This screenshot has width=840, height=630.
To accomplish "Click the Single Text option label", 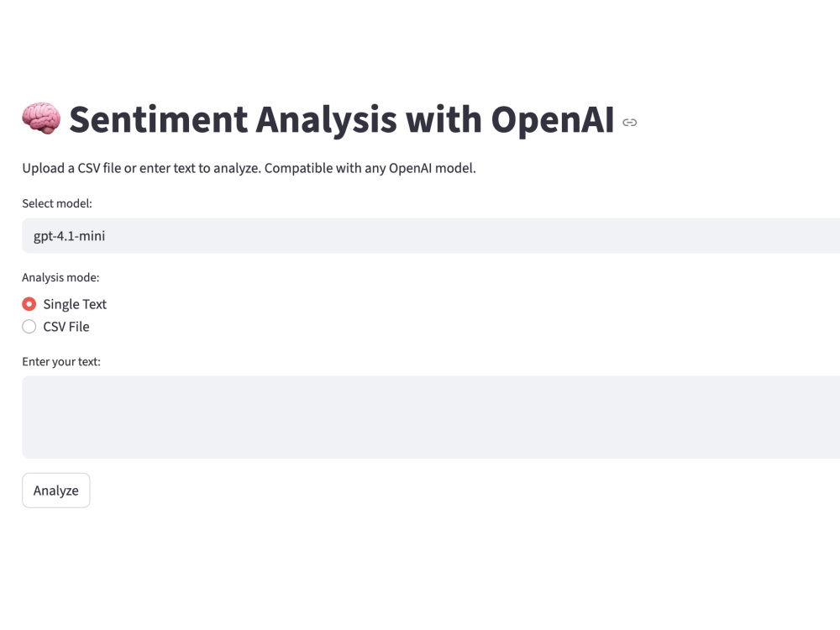I will 73,304.
